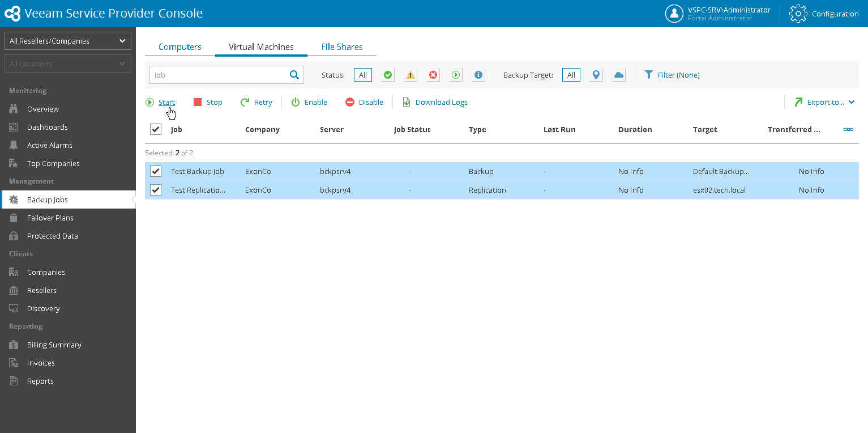Image resolution: width=868 pixels, height=433 pixels.
Task: Click the red Stop square icon
Action: pyautogui.click(x=198, y=102)
